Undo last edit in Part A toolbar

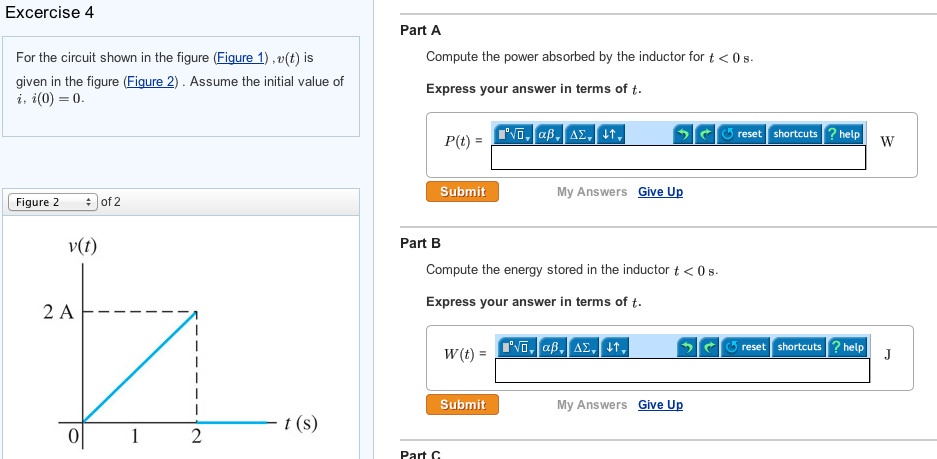682,134
